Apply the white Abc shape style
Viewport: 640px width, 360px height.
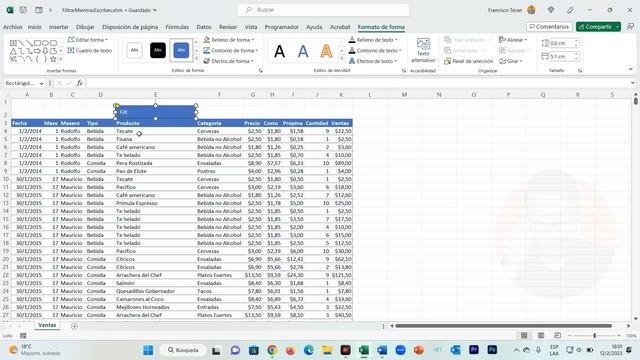[134, 50]
